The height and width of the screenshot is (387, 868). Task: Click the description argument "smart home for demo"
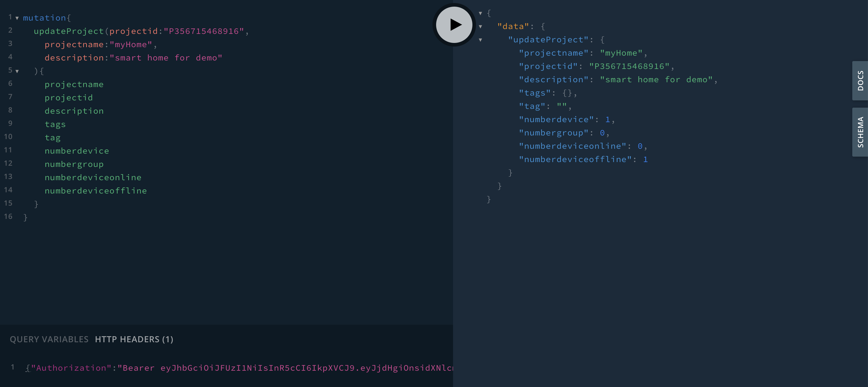click(x=166, y=57)
